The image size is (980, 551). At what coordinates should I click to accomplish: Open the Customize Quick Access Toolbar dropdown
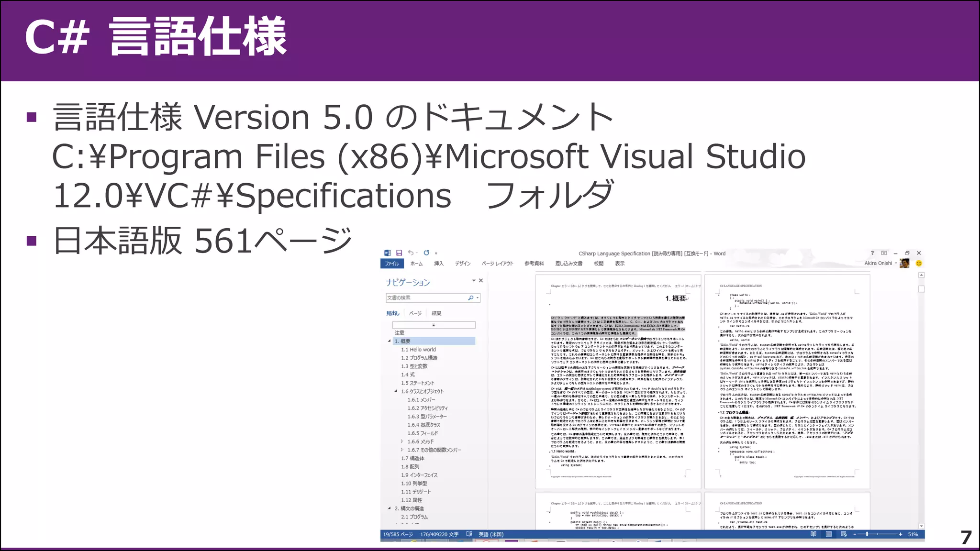click(x=436, y=253)
